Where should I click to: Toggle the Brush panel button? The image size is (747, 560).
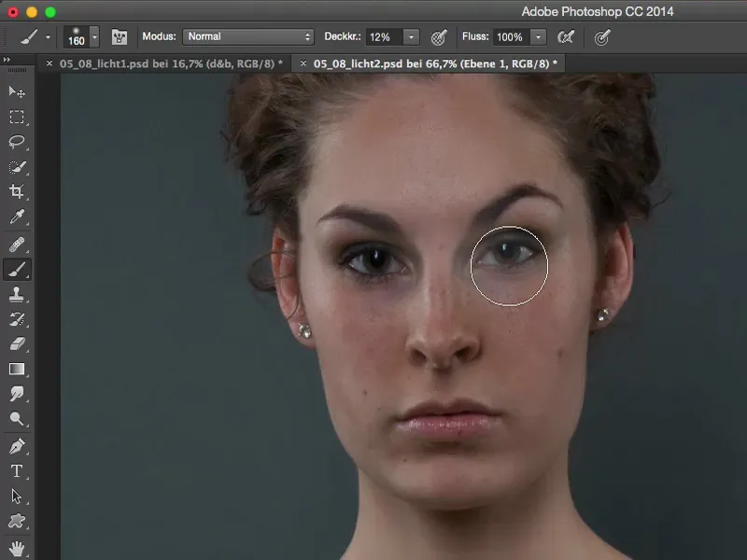coord(120,37)
